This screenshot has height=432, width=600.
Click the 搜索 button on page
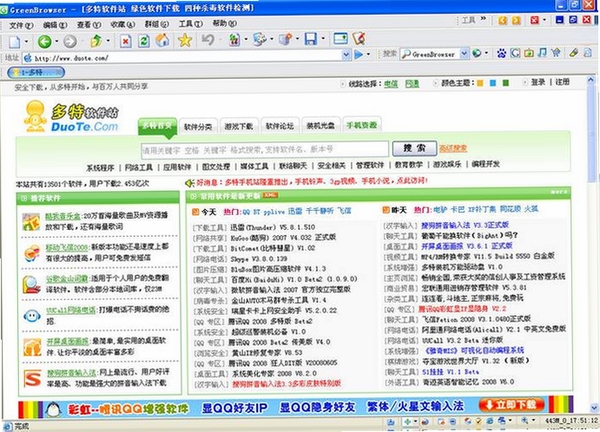414,148
